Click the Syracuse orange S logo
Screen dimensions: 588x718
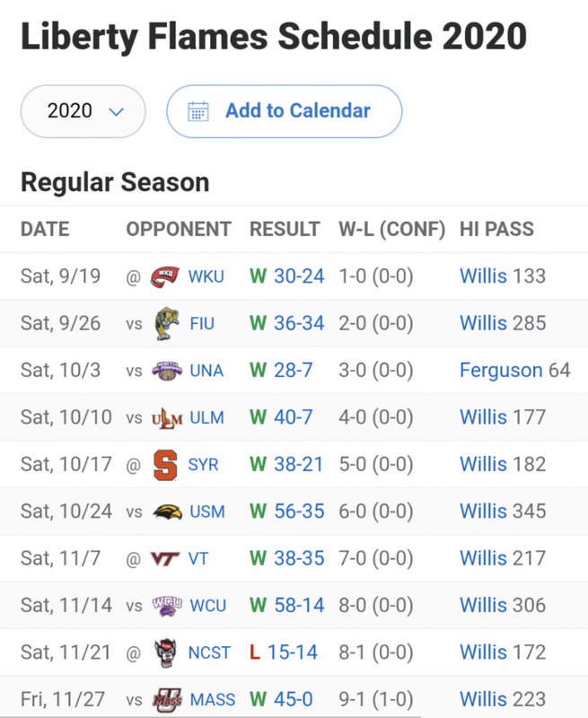click(165, 465)
